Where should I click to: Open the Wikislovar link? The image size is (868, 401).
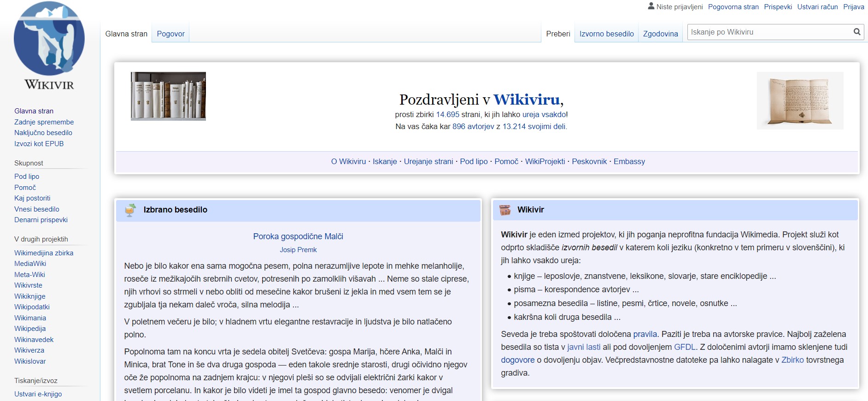(x=30, y=361)
